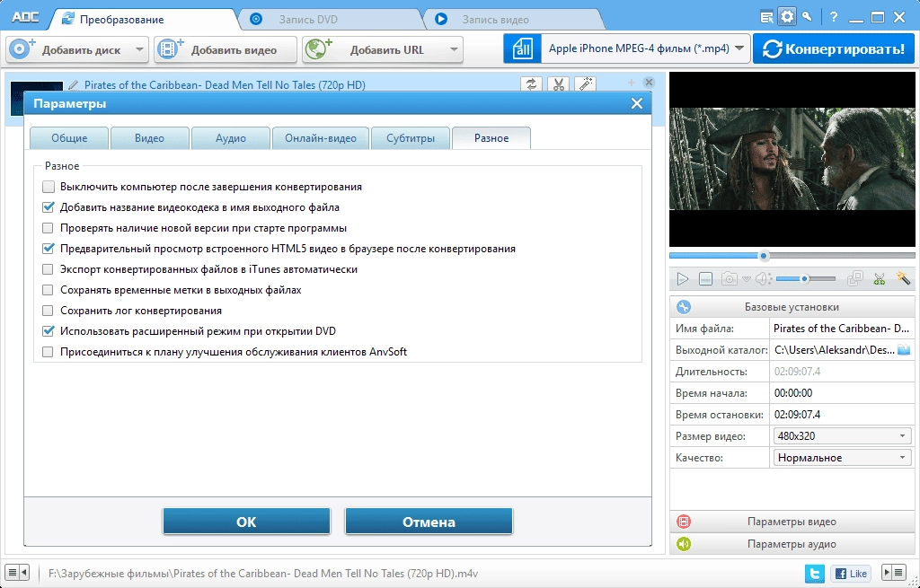Screen dimensions: 920x588
Task: Enable Сохранять временные метки в выходных файлах
Action: coord(49,290)
